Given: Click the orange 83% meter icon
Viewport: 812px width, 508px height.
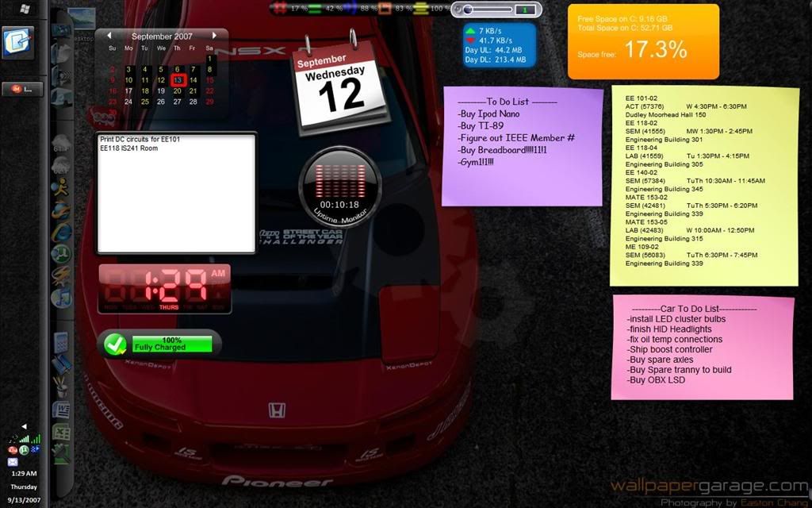Looking at the screenshot, I should [385, 8].
